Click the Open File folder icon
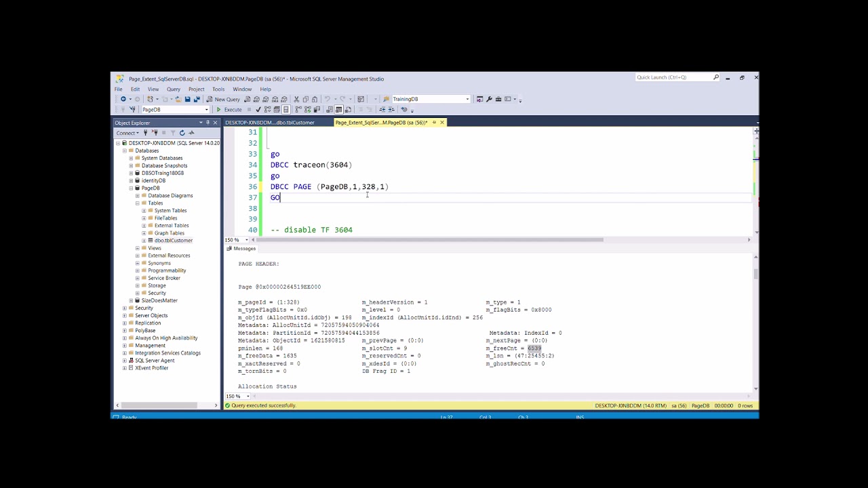Image resolution: width=868 pixels, height=488 pixels. [178, 99]
